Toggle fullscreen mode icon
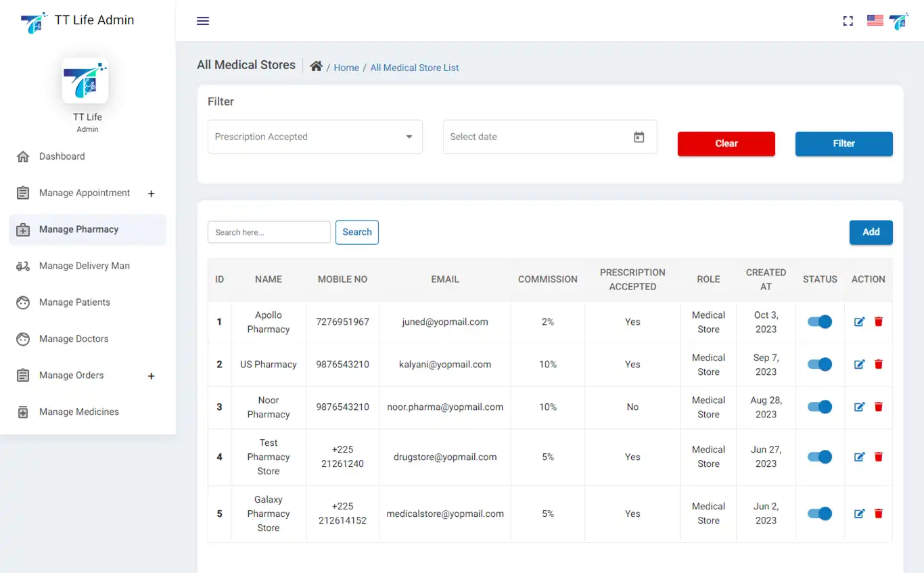The image size is (924, 573). tap(848, 21)
